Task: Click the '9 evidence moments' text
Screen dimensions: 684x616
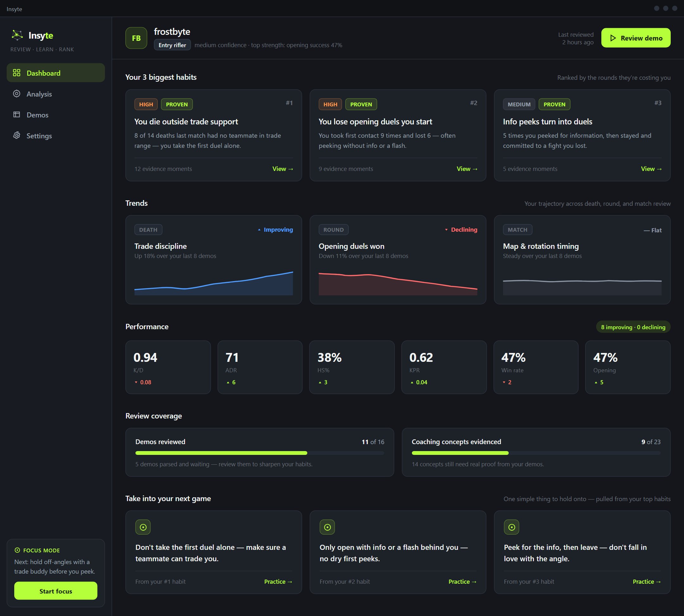Action: 346,169
